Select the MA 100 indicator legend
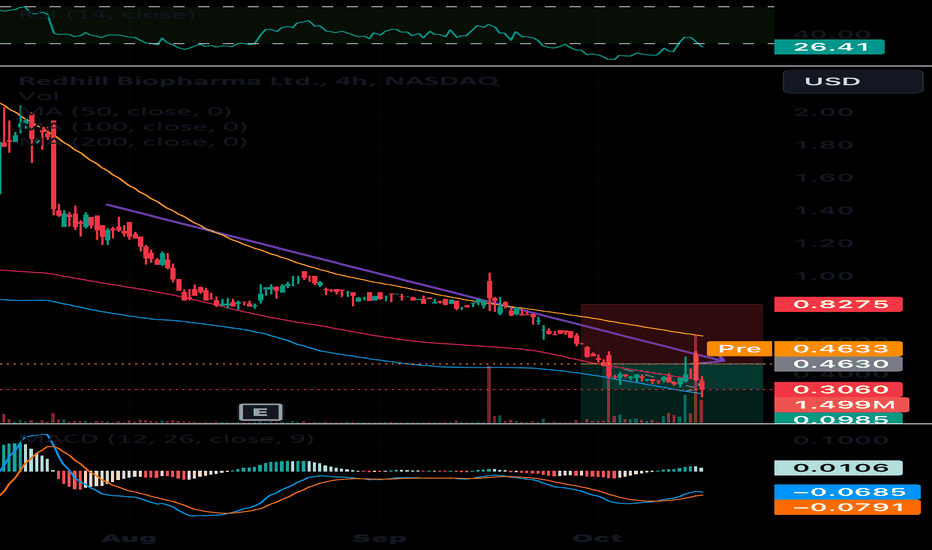The width and height of the screenshot is (932, 550). coord(133,127)
